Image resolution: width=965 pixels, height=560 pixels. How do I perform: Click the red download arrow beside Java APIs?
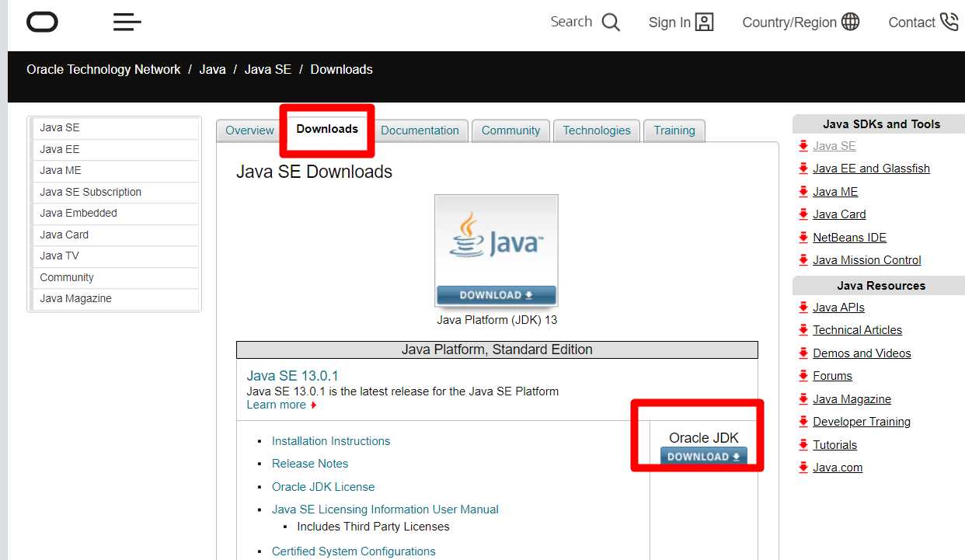pyautogui.click(x=803, y=308)
